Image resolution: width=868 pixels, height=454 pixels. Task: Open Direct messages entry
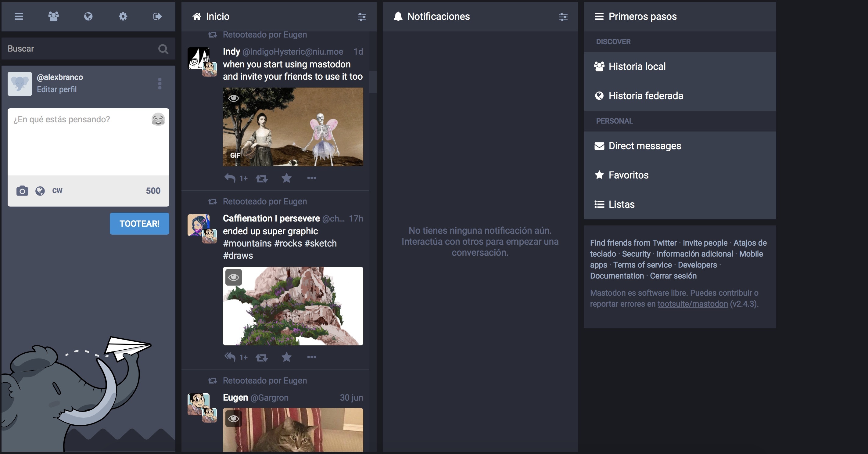680,146
